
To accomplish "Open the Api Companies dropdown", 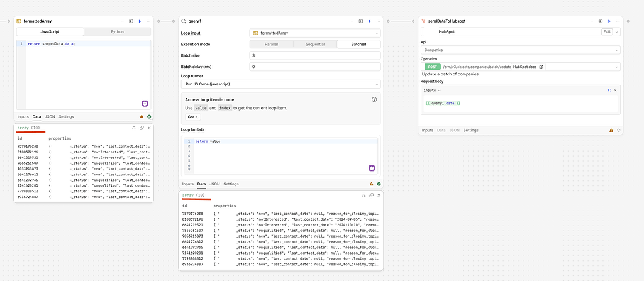I will pos(521,50).
